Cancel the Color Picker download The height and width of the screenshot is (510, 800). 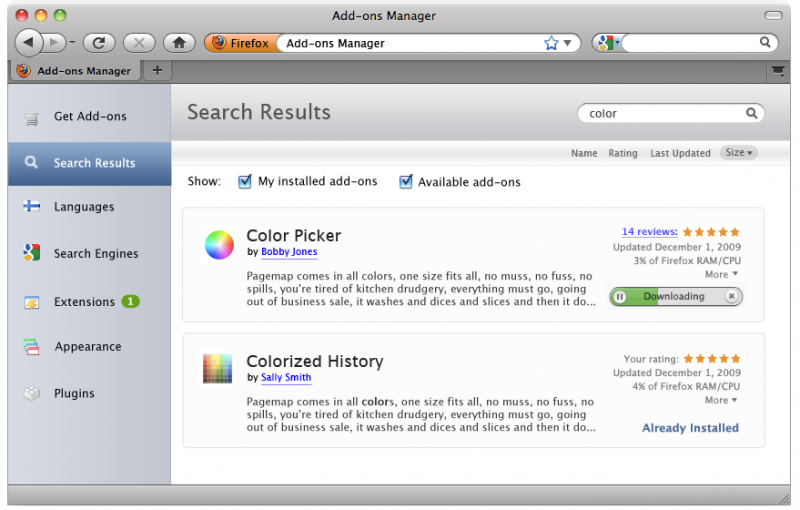point(732,296)
